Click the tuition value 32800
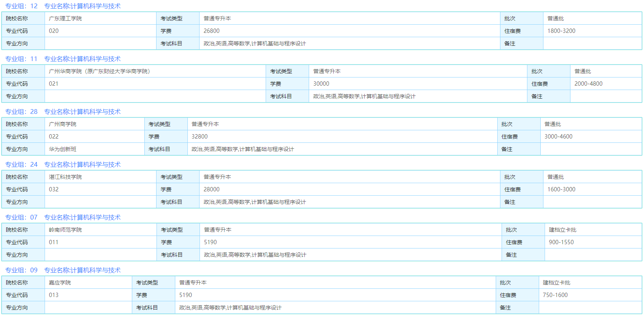The image size is (644, 315). pyautogui.click(x=200, y=137)
